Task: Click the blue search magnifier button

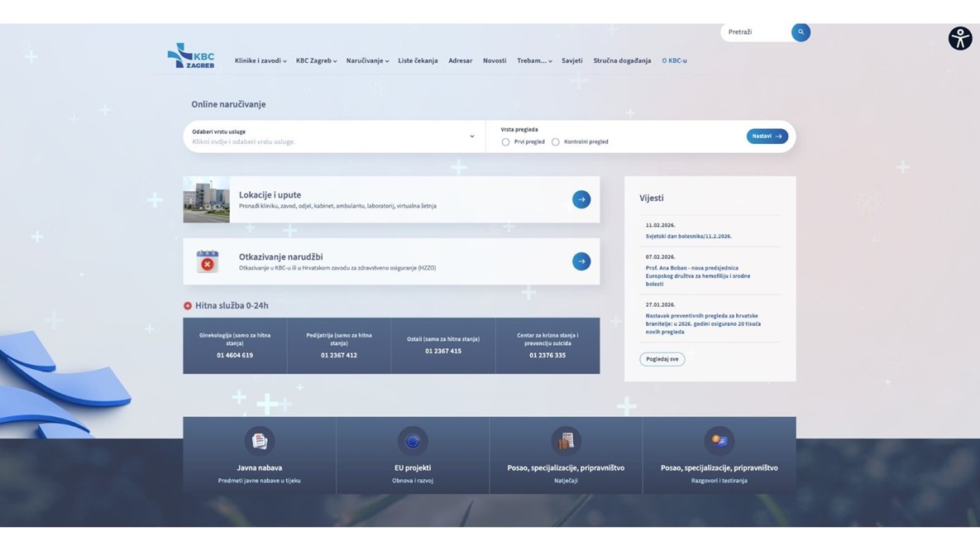Action: pyautogui.click(x=801, y=32)
